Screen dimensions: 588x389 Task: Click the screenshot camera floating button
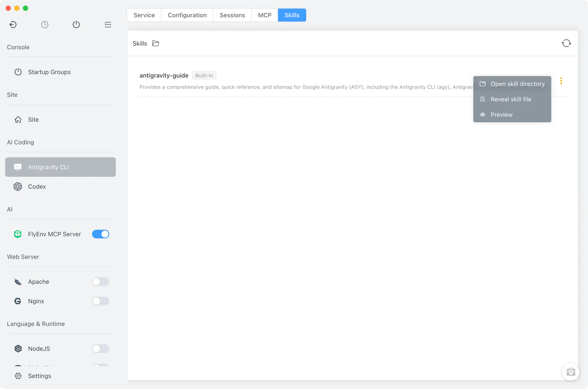570,372
